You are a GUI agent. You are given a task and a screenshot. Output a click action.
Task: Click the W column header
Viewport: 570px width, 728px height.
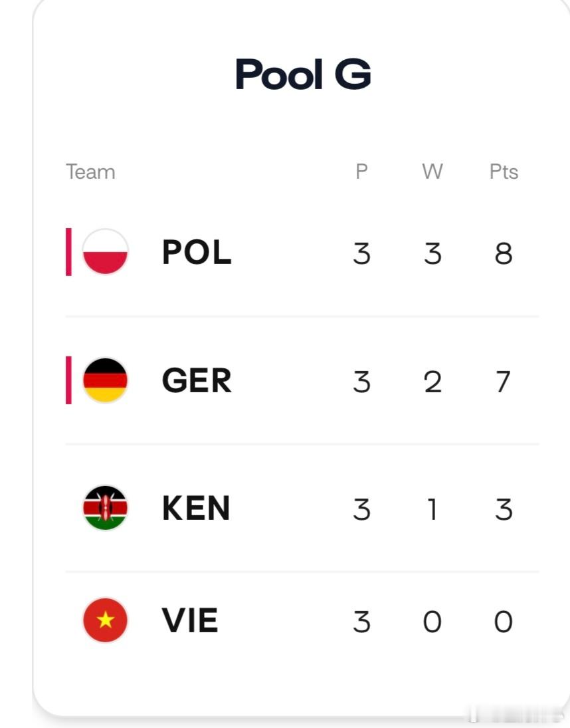pos(432,172)
